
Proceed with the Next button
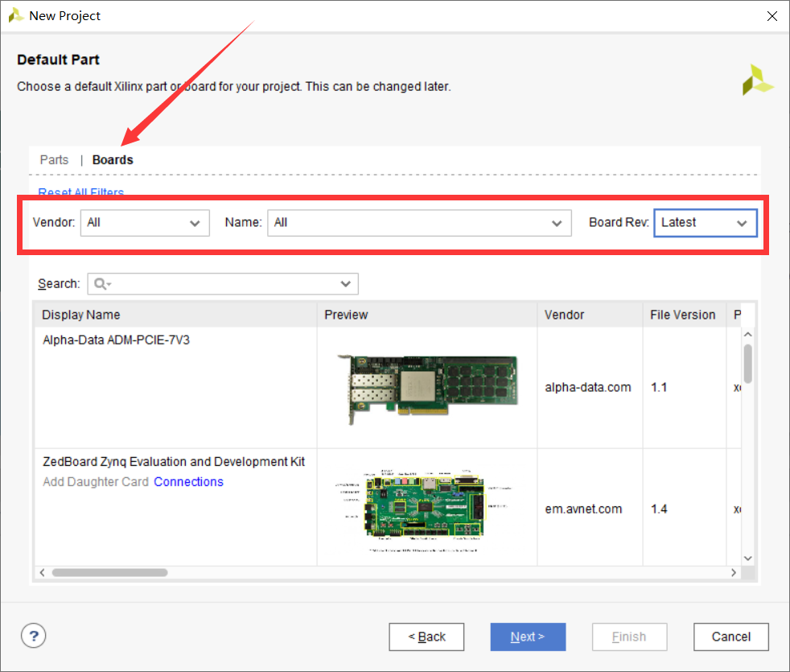tap(528, 637)
